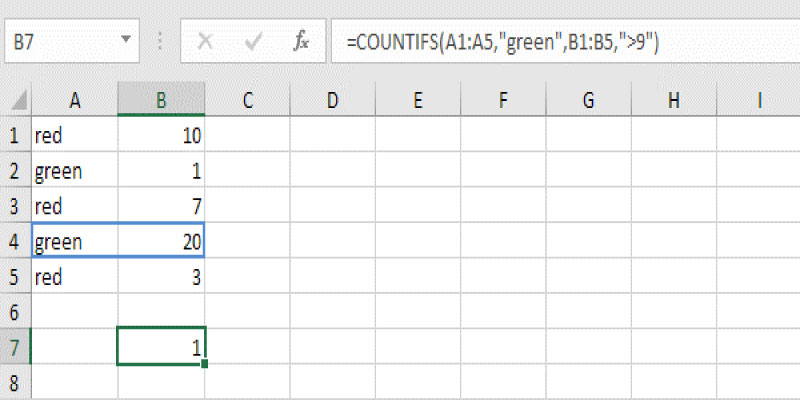The height and width of the screenshot is (400, 800).
Task: Select row 5 header
Action: point(15,277)
